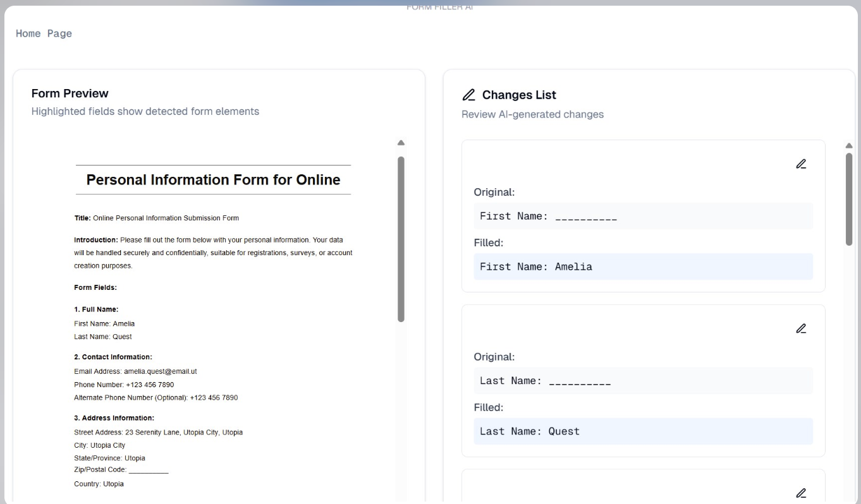Click the Form Preview scrollbar thumb
Image resolution: width=861 pixels, height=504 pixels.
(x=401, y=239)
